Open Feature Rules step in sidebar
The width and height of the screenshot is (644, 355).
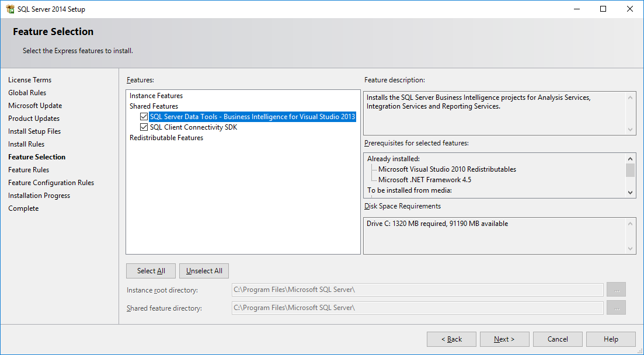point(29,170)
